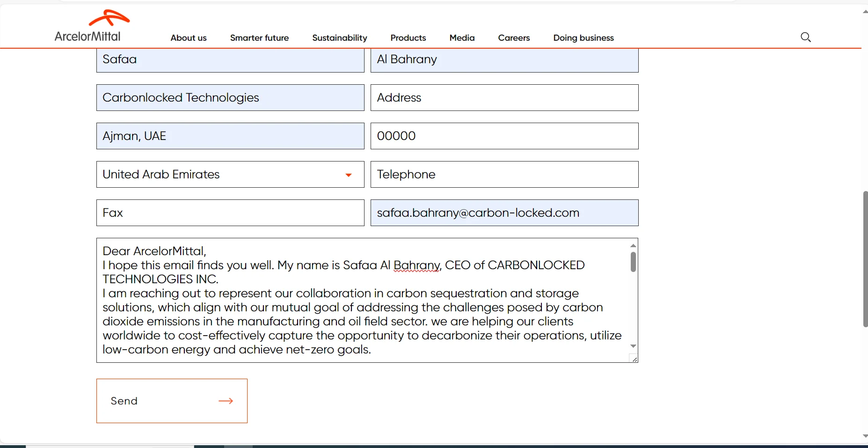
Task: Open the Careers menu
Action: tap(514, 38)
